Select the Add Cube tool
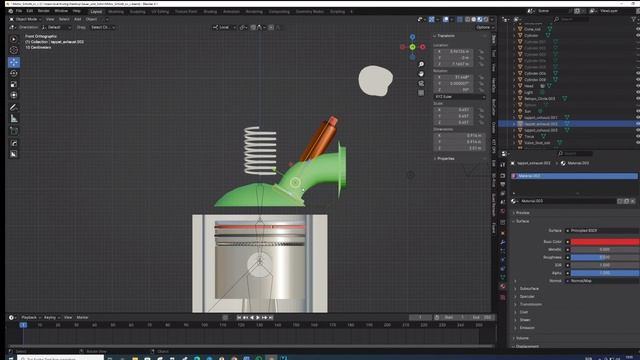The width and height of the screenshot is (640, 360). pos(13,131)
